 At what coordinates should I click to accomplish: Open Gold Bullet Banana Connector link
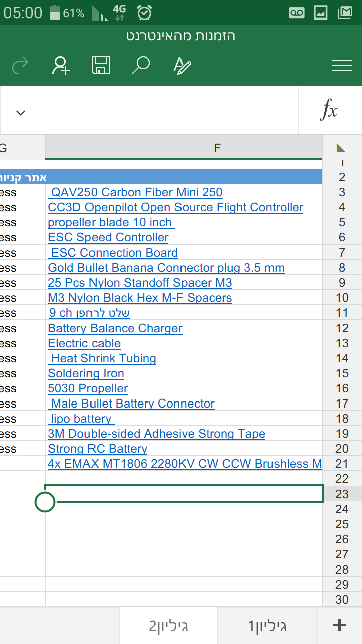click(x=166, y=268)
